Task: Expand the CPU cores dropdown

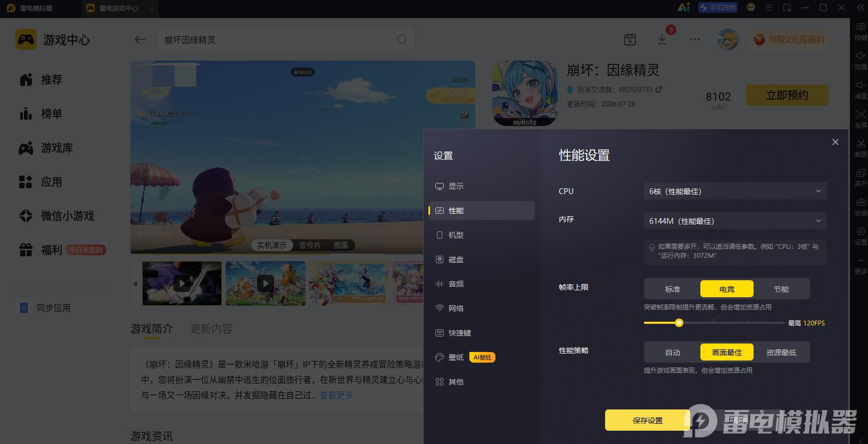Action: coord(735,191)
